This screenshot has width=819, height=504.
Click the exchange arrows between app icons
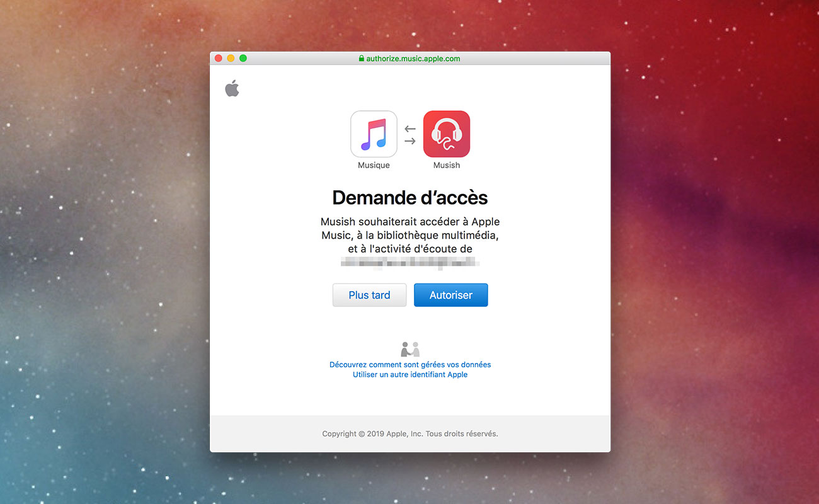click(x=410, y=135)
